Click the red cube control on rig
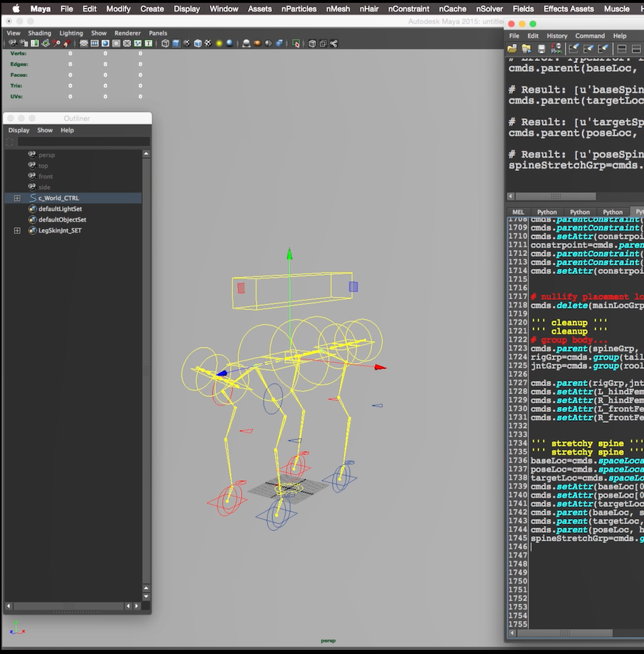 [241, 288]
